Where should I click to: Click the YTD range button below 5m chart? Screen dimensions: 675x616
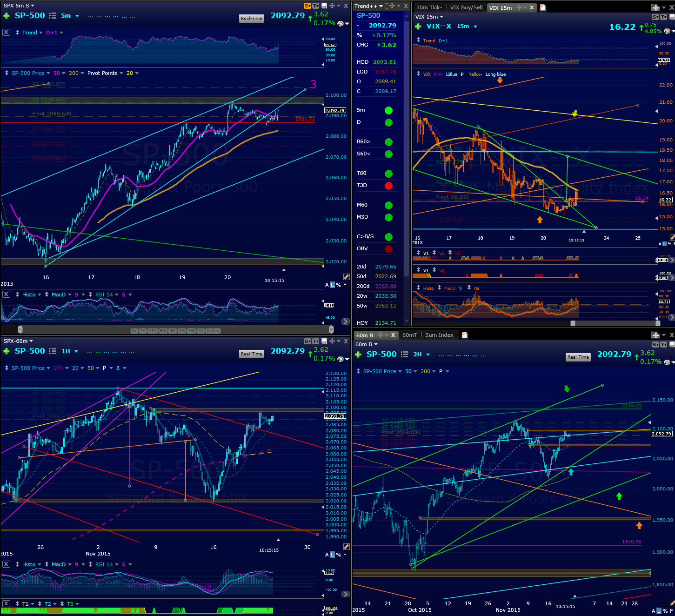click(x=153, y=331)
